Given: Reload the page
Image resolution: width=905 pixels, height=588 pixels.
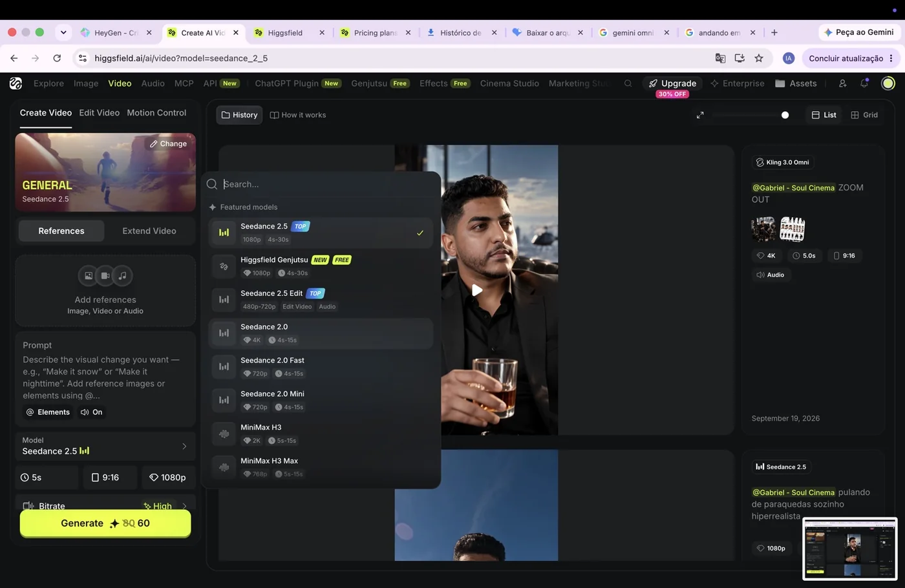Looking at the screenshot, I should click(57, 58).
